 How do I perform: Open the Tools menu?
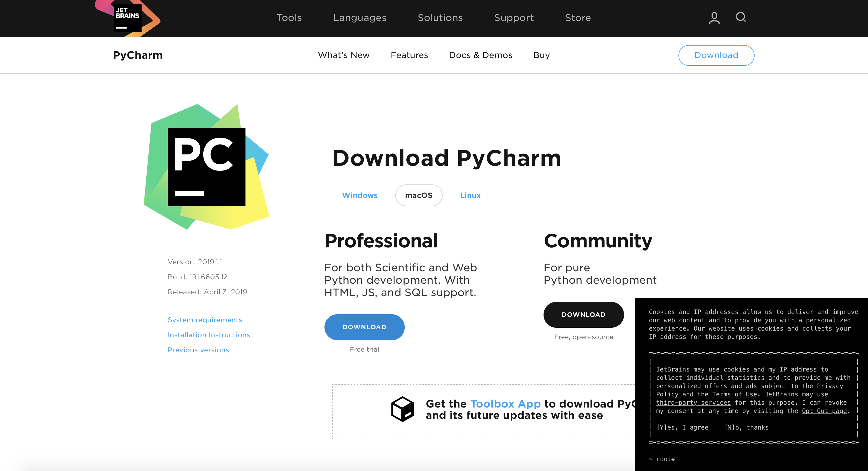tap(289, 18)
